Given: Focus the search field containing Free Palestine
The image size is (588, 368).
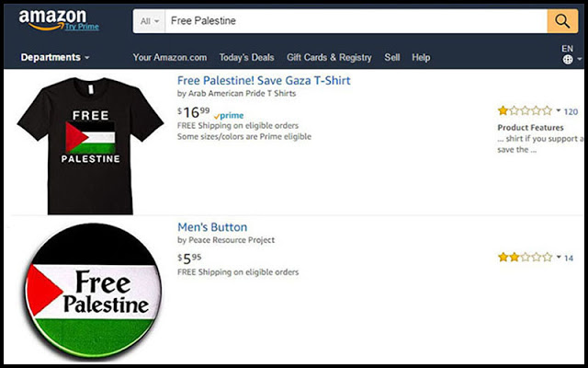Looking at the screenshot, I should (354, 20).
